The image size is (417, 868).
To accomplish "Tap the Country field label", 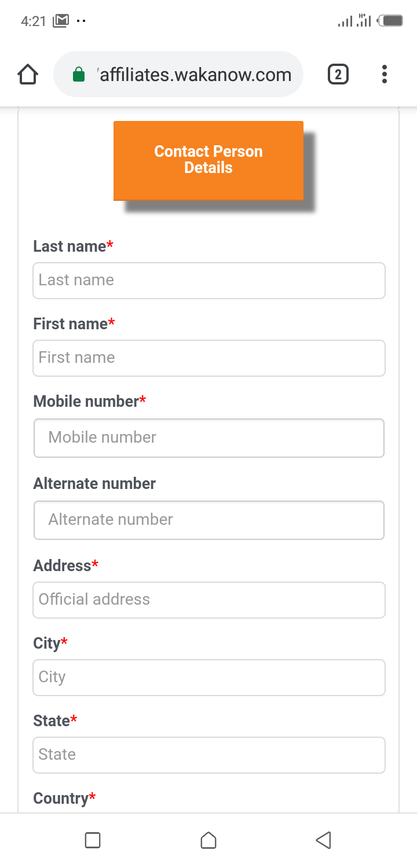I will pos(61,799).
